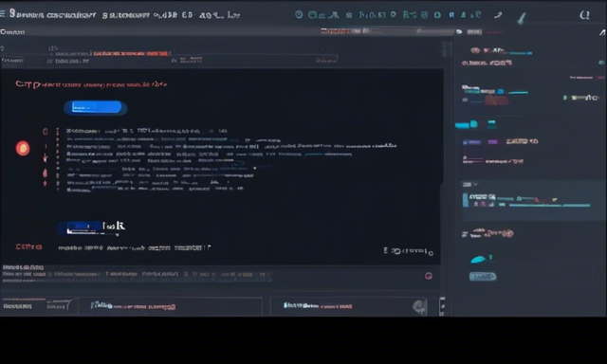Click the pink ring icon in the lower status strip
The height and width of the screenshot is (364, 607).
[429, 276]
